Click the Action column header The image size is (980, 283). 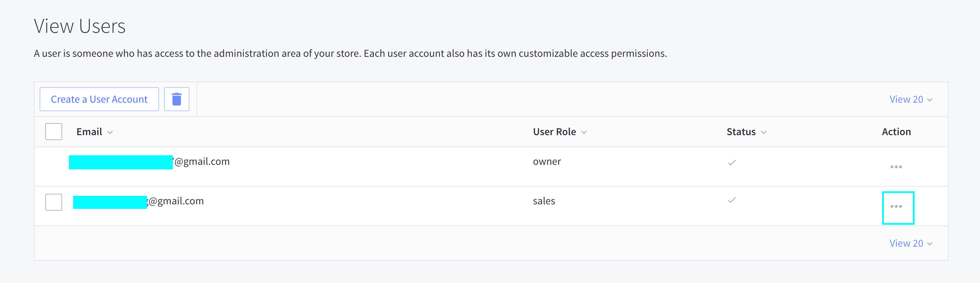point(896,132)
